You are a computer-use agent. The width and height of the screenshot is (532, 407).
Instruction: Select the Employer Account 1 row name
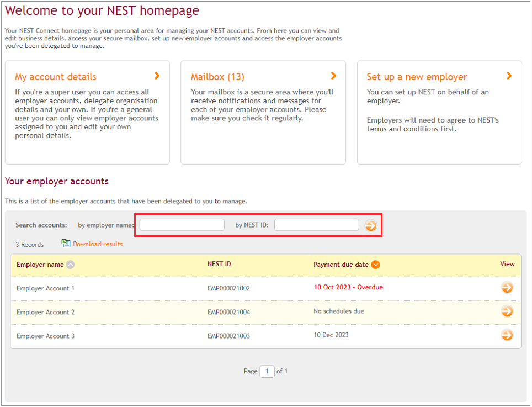pos(45,288)
